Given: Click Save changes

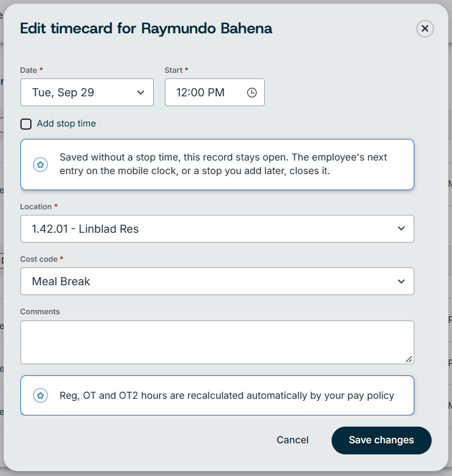Looking at the screenshot, I should 381,440.
